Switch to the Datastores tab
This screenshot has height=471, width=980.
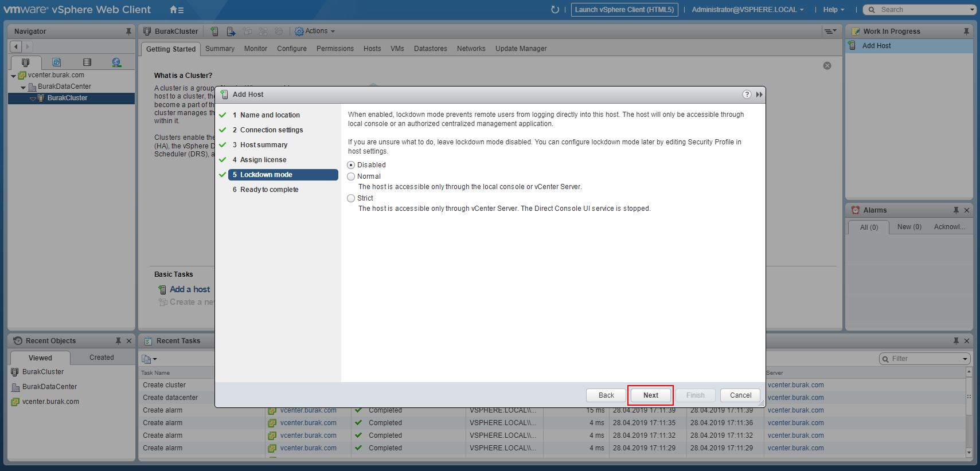coord(431,49)
